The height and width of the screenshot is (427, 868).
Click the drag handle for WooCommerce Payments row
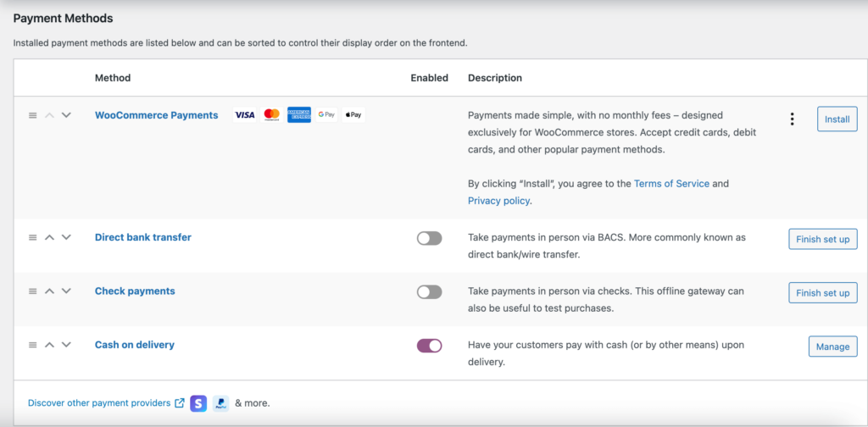32,115
